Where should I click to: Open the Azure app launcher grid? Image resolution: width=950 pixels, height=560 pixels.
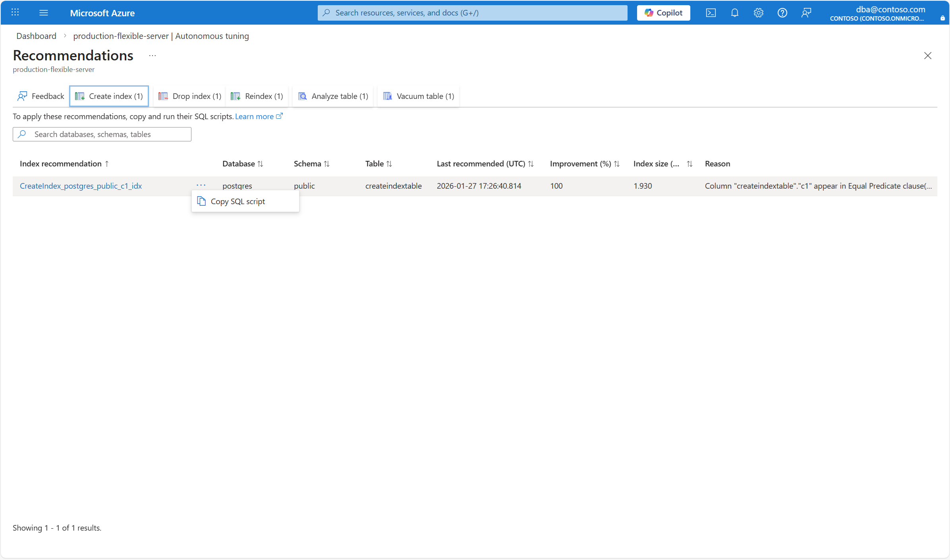click(15, 12)
